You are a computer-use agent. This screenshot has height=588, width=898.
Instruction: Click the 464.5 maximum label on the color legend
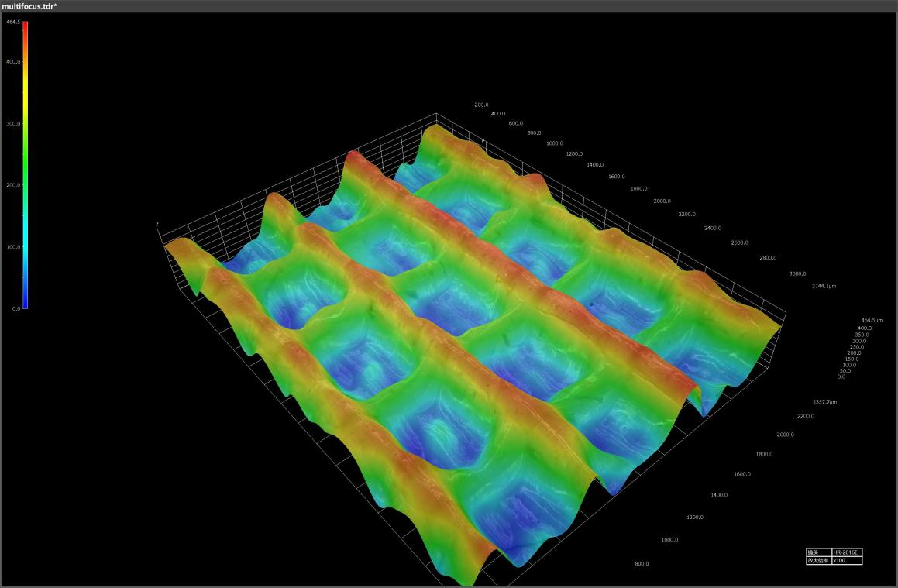coord(13,24)
